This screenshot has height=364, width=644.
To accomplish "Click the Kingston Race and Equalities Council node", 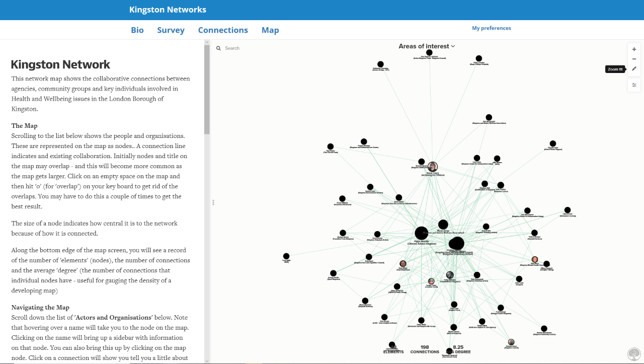I will [369, 257].
